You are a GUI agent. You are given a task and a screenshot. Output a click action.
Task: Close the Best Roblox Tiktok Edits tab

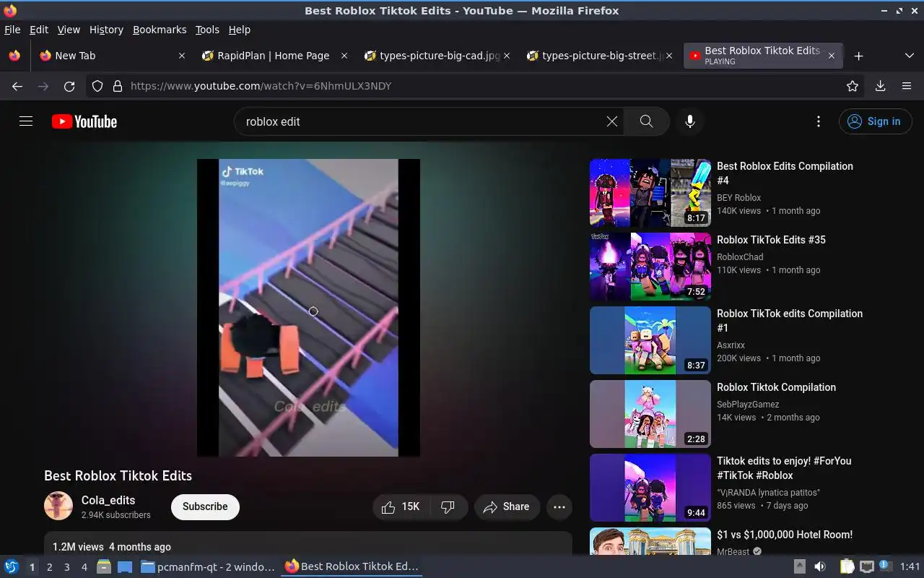831,56
